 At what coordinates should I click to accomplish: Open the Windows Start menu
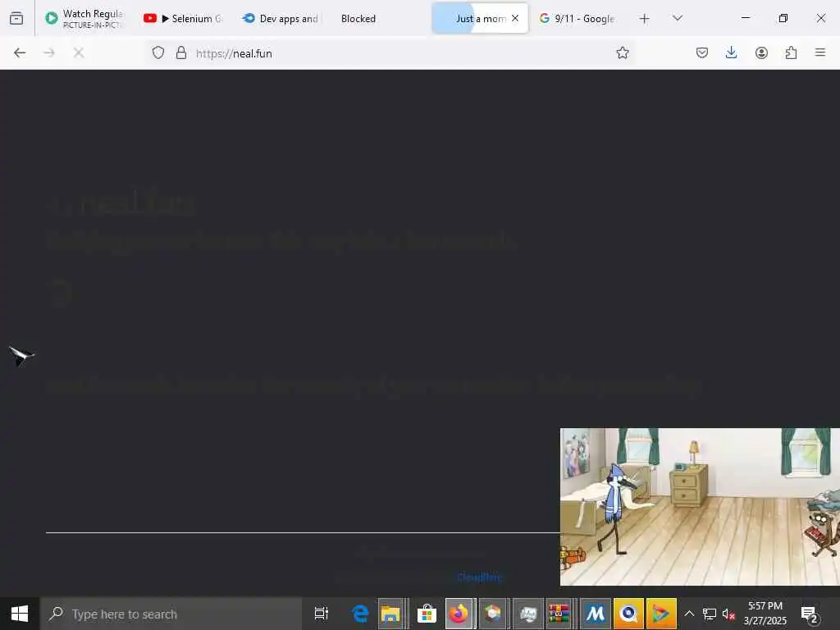click(x=20, y=614)
